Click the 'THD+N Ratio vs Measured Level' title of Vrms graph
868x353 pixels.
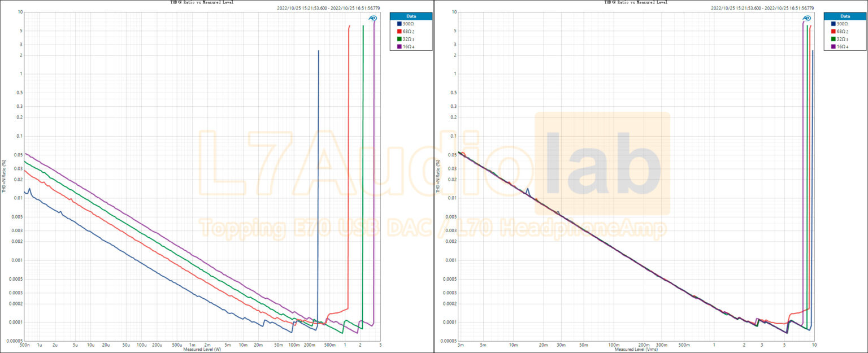tap(636, 2)
